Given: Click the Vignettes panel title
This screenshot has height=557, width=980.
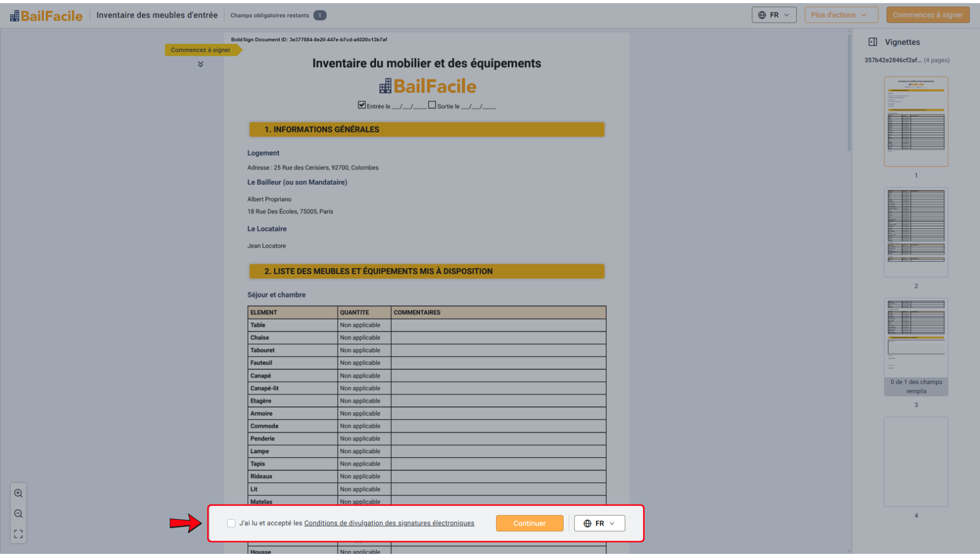Looking at the screenshot, I should click(x=902, y=42).
